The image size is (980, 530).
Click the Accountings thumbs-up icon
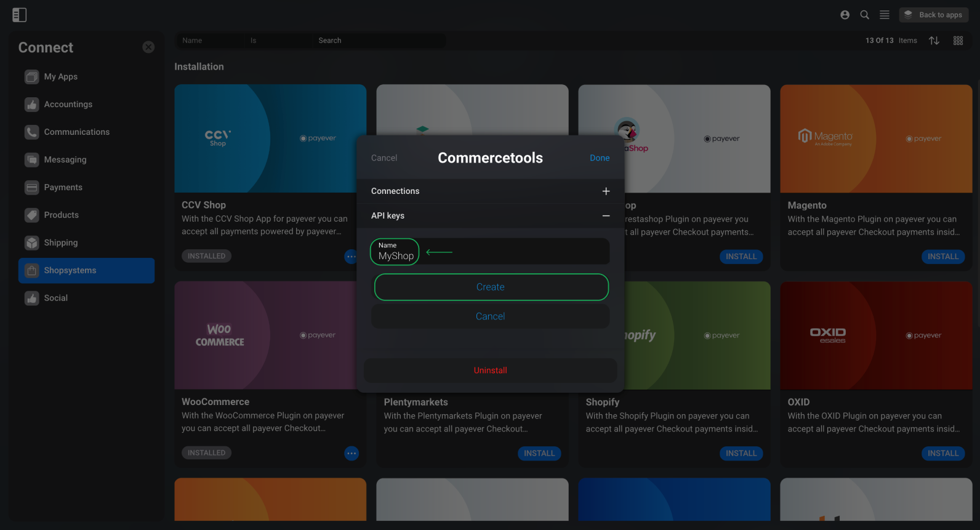(31, 105)
